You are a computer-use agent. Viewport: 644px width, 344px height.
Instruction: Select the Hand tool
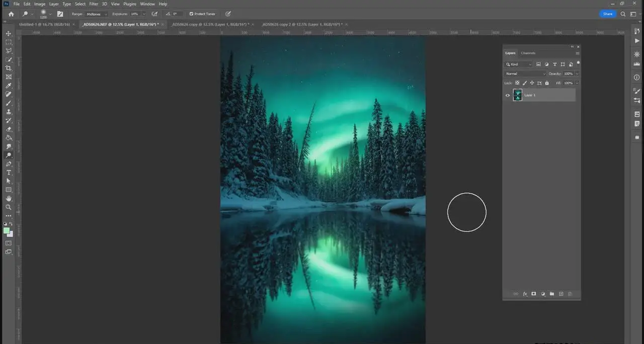tap(9, 199)
